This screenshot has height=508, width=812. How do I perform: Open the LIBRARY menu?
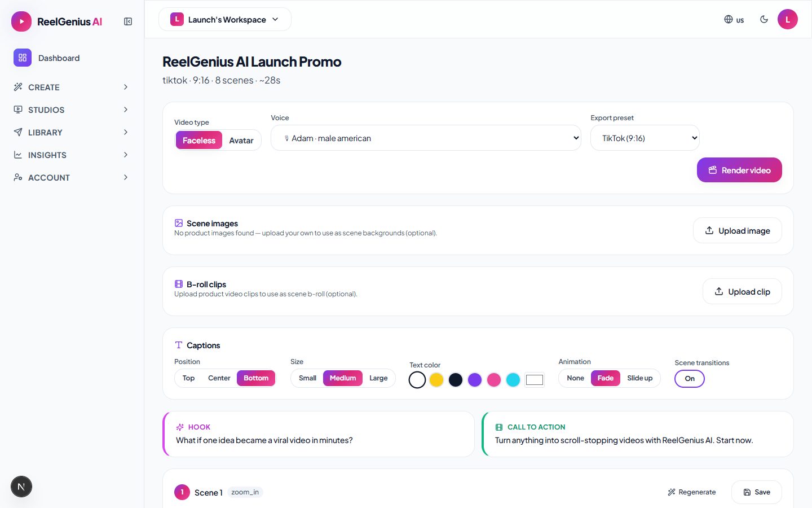(72, 132)
